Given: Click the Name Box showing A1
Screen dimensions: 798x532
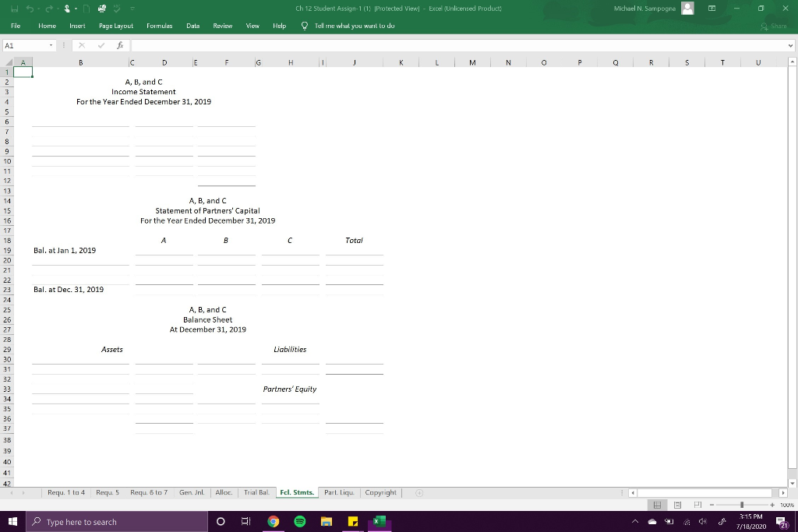Looking at the screenshot, I should tap(25, 46).
